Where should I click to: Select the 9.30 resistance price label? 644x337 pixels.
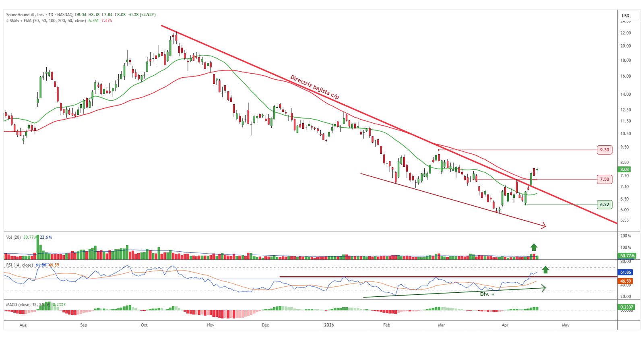pyautogui.click(x=604, y=150)
